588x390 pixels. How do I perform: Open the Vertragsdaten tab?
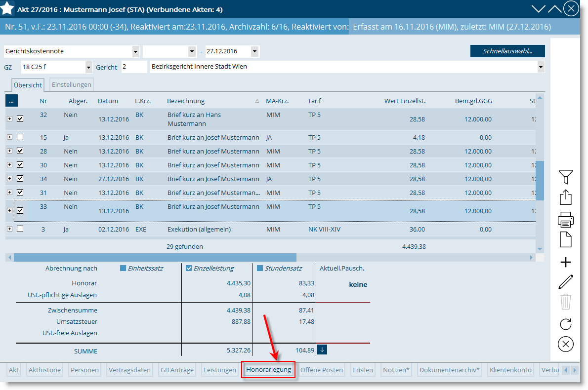coord(129,370)
